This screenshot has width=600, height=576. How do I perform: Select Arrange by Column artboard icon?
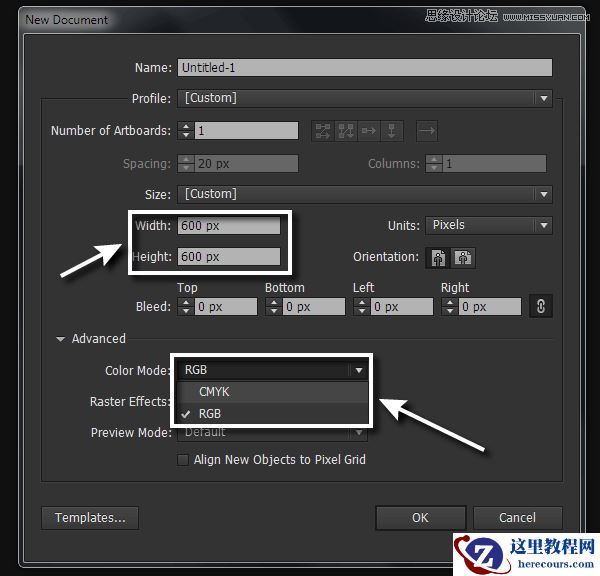[391, 131]
